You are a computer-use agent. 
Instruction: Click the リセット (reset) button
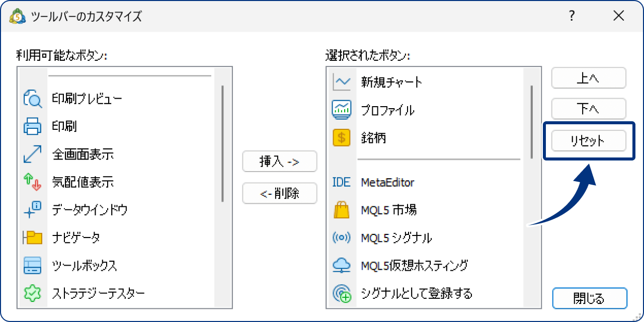pos(588,141)
